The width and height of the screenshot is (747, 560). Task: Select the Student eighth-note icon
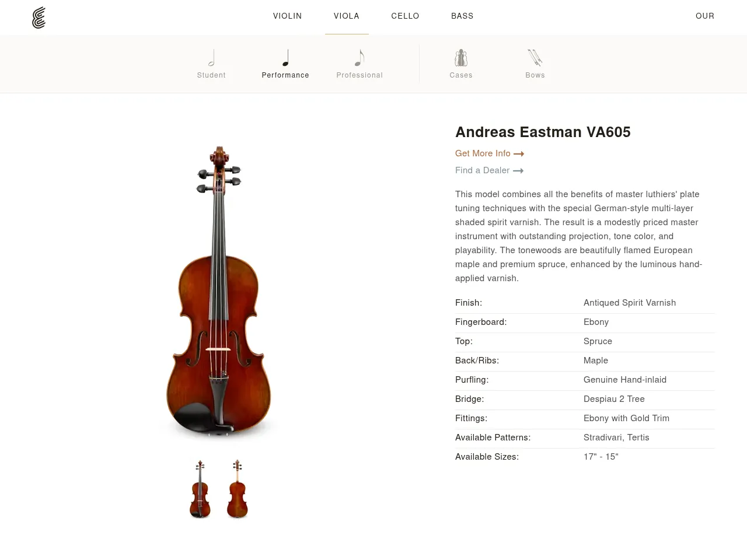click(211, 58)
